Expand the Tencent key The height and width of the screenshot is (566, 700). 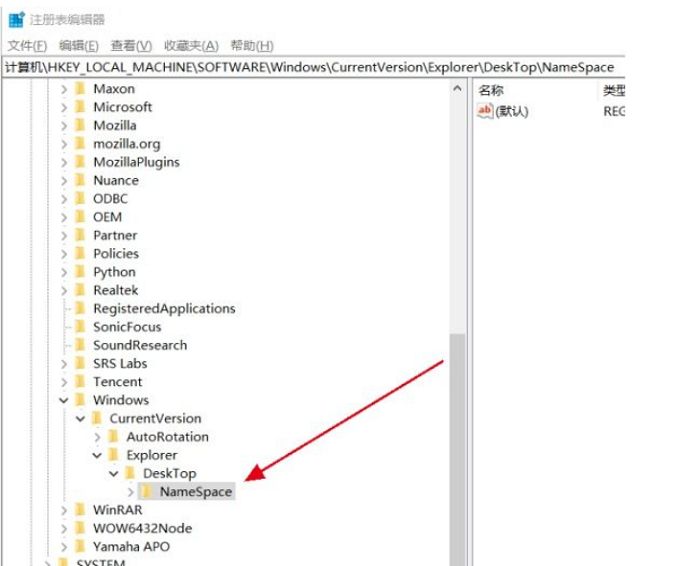click(64, 382)
